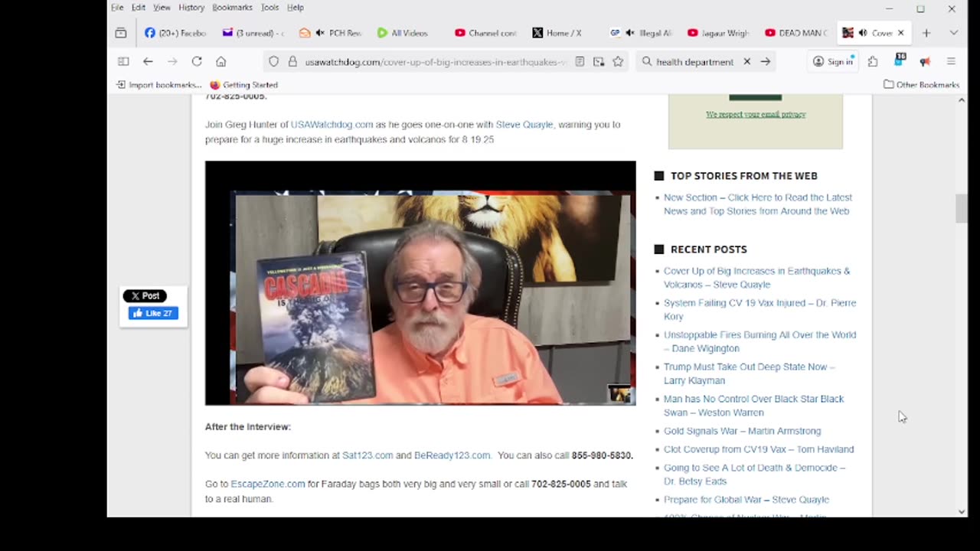Open 'Trump Must Take Out Deep State' post
980x551 pixels.
[x=749, y=374]
